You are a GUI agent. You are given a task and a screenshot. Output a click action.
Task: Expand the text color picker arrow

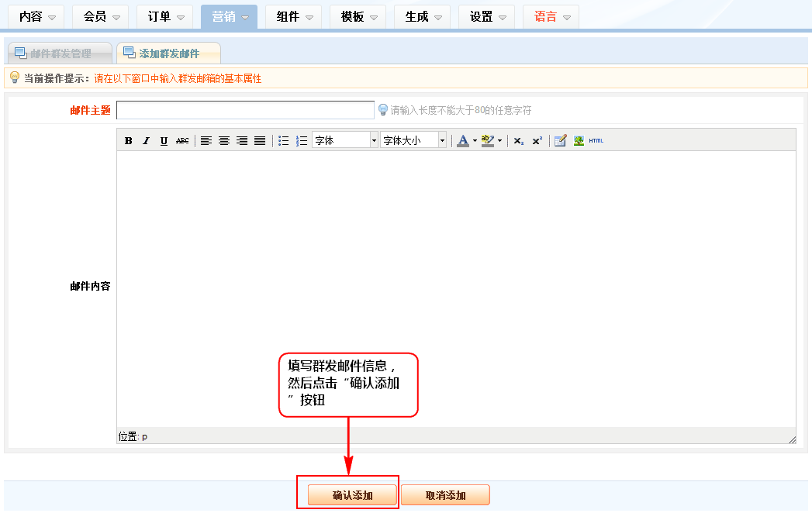tap(475, 140)
